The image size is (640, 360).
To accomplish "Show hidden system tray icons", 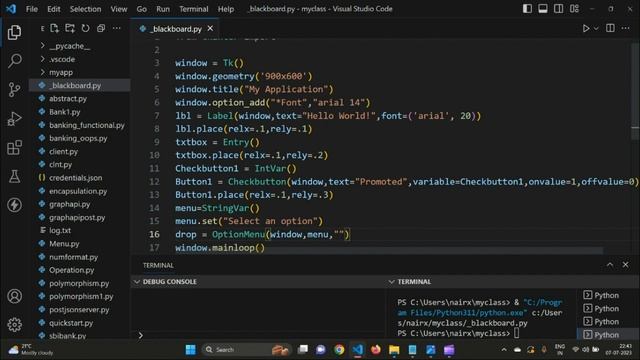I will (504, 350).
